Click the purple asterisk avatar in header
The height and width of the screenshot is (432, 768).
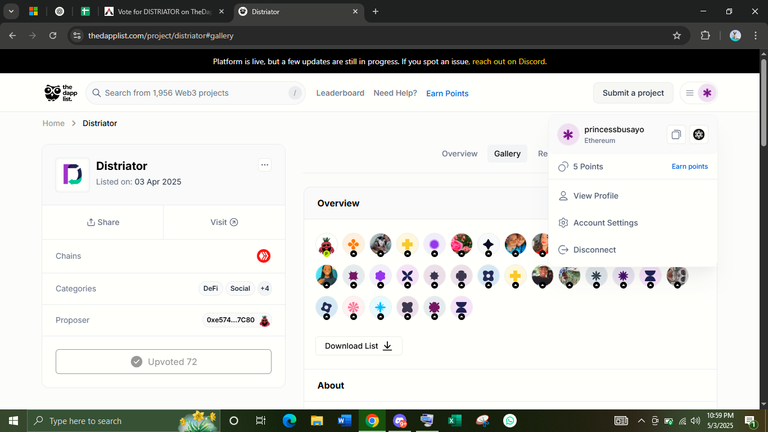pyautogui.click(x=707, y=93)
